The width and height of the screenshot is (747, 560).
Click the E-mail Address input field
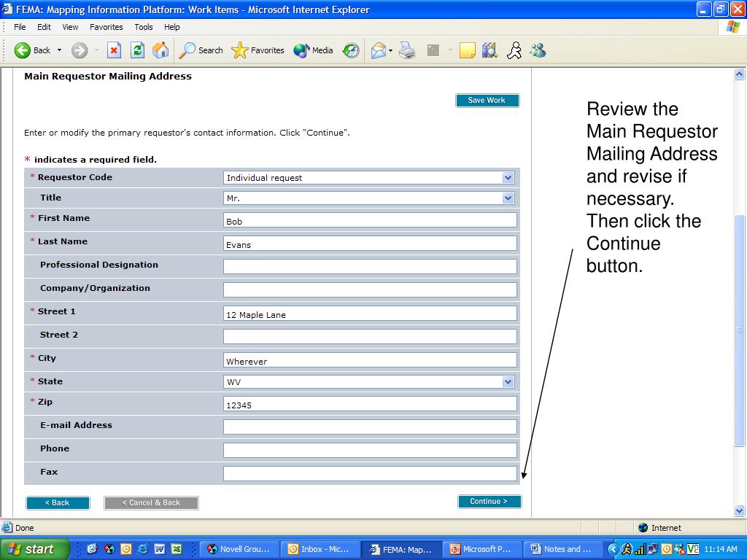pos(370,427)
